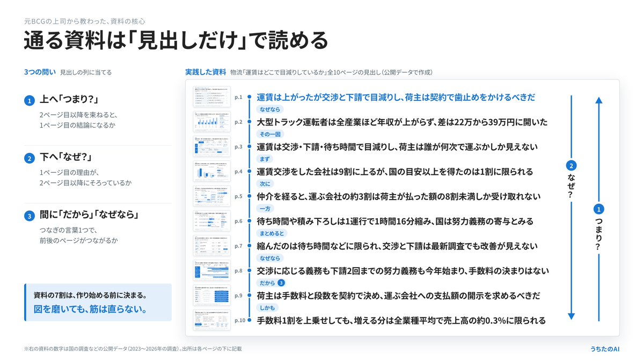Click the '実践した資料' section label
Viewport: 644px width, 362px height.
(x=206, y=72)
